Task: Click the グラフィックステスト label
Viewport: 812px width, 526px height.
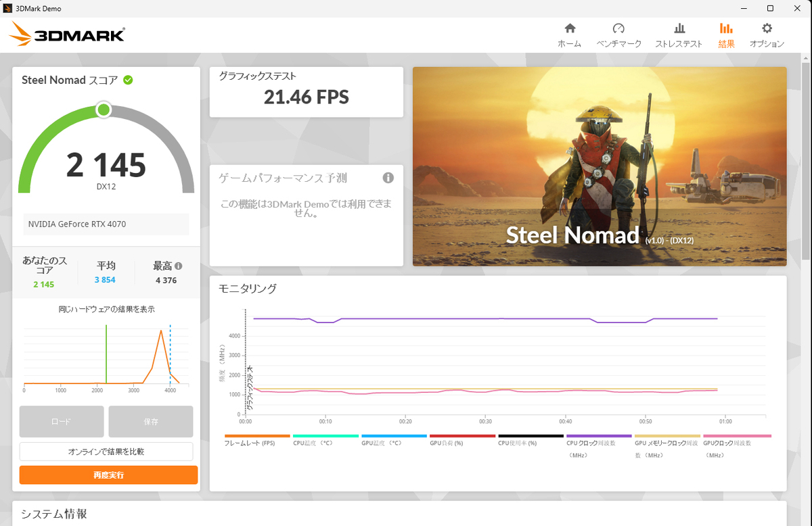Action: (257, 76)
